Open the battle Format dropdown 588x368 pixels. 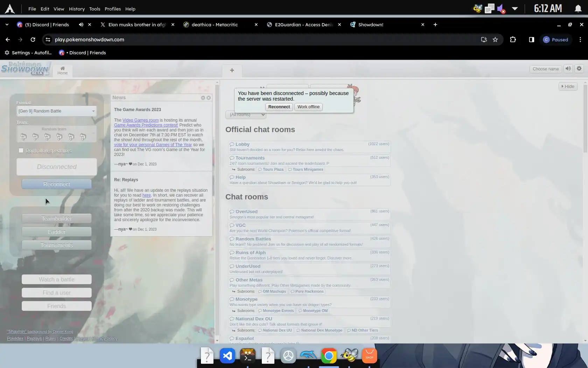tap(57, 111)
